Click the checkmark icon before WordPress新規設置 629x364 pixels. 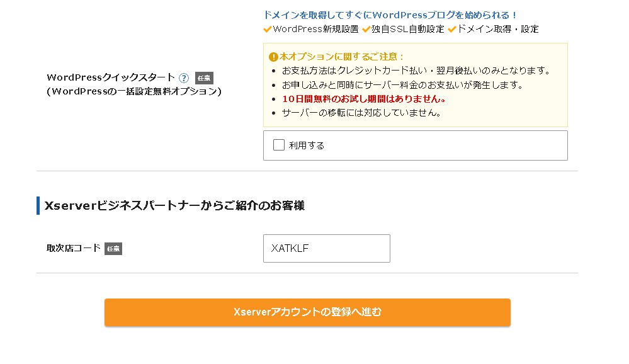tap(268, 29)
